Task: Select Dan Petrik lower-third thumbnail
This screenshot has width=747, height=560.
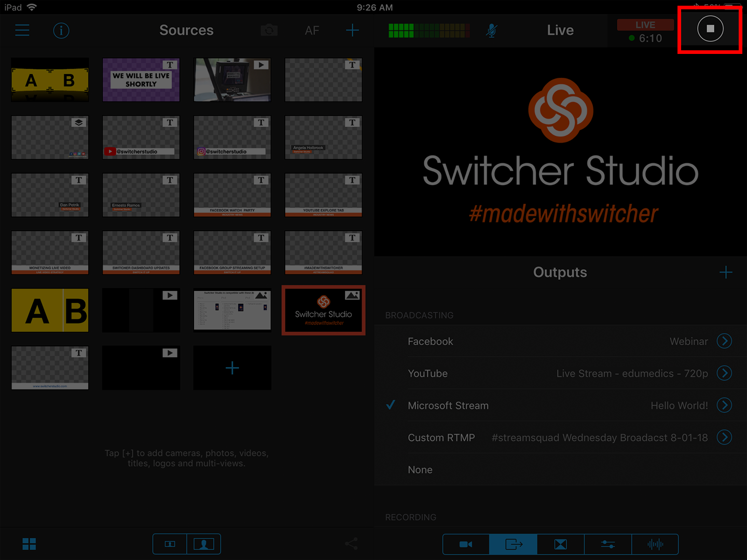Action: click(50, 195)
